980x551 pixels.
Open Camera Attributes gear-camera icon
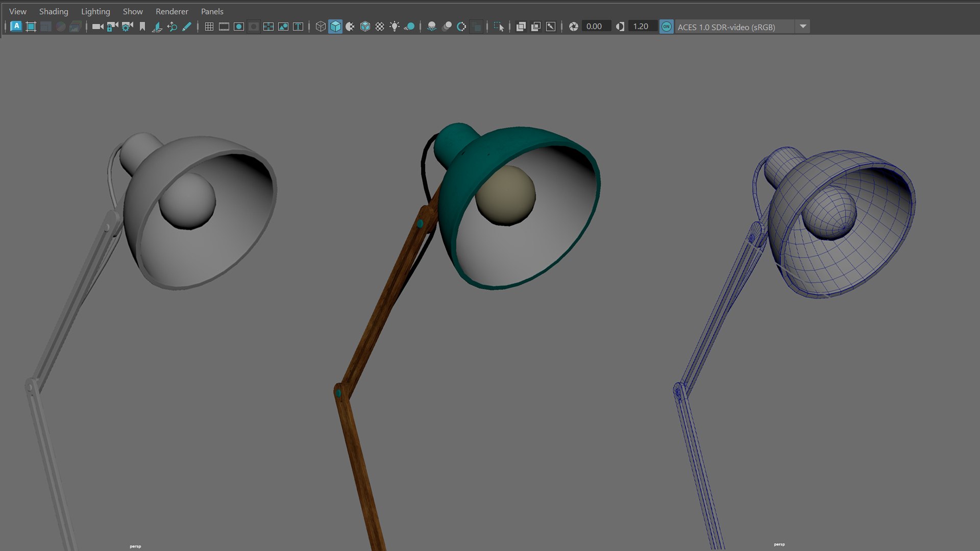click(127, 27)
